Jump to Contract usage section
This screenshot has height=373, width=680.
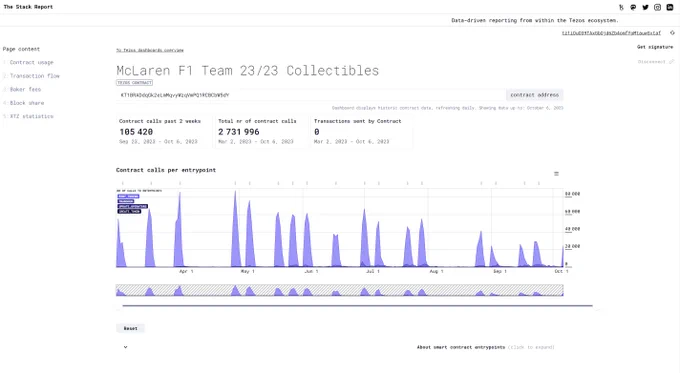(x=31, y=62)
